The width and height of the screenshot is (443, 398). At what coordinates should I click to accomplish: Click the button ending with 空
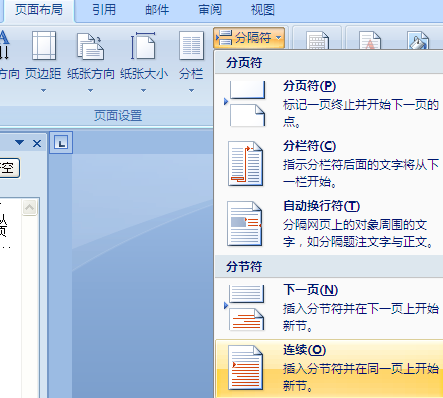coord(9,168)
